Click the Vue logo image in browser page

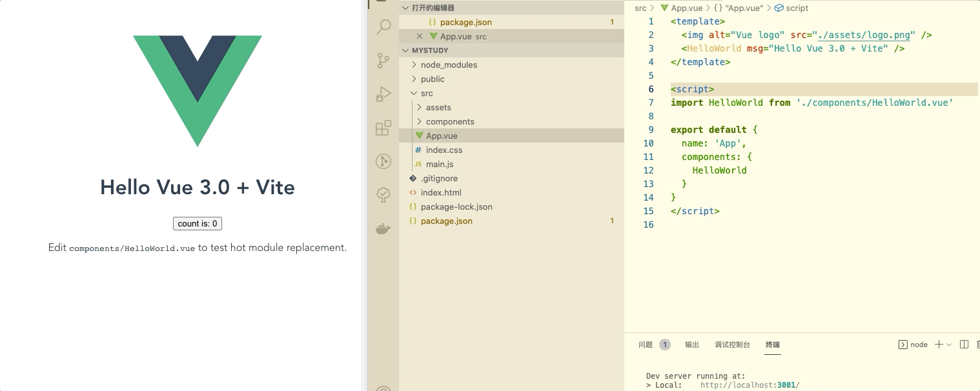pyautogui.click(x=198, y=91)
